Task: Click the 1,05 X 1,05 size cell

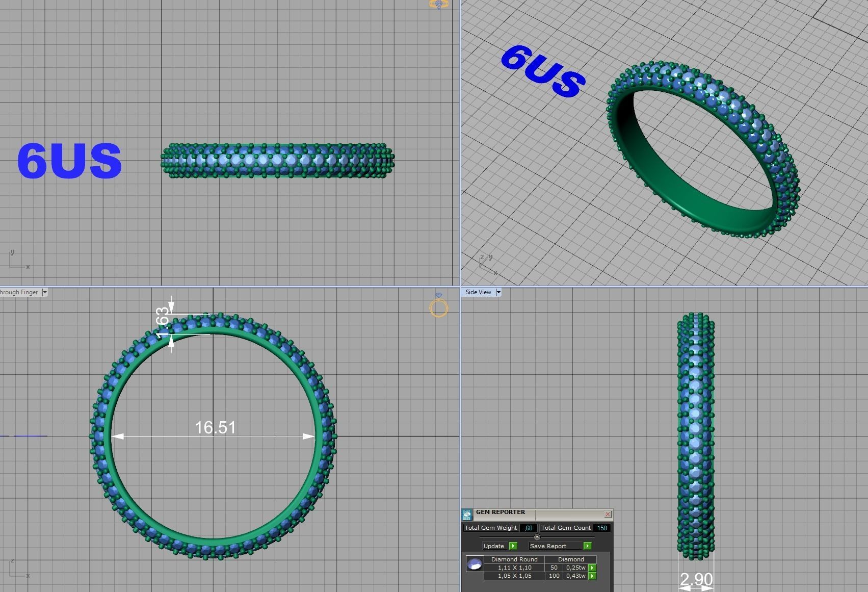Action: tap(515, 576)
